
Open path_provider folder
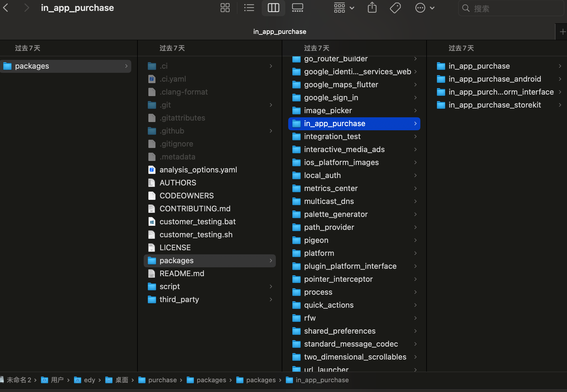[x=354, y=227]
